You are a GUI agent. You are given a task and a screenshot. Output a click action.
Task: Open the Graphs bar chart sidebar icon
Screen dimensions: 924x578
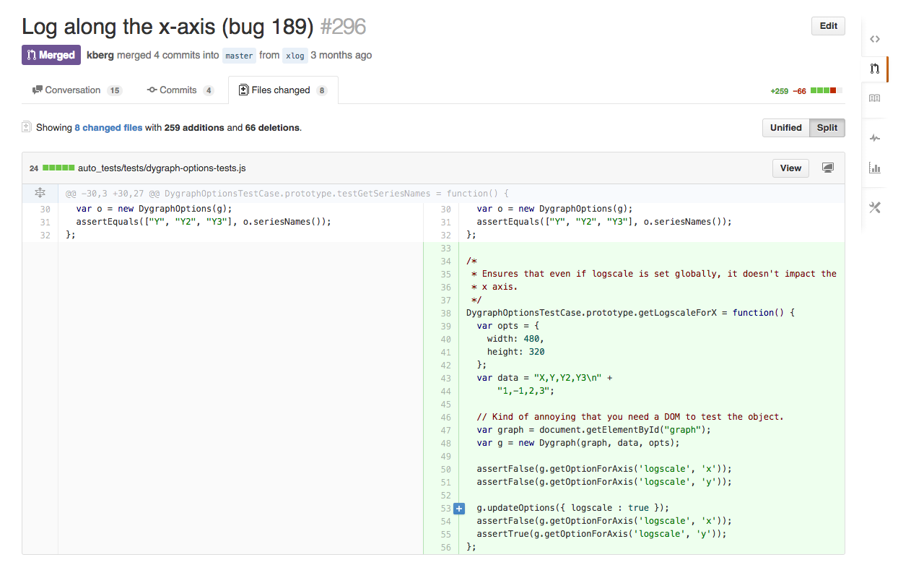coord(874,168)
